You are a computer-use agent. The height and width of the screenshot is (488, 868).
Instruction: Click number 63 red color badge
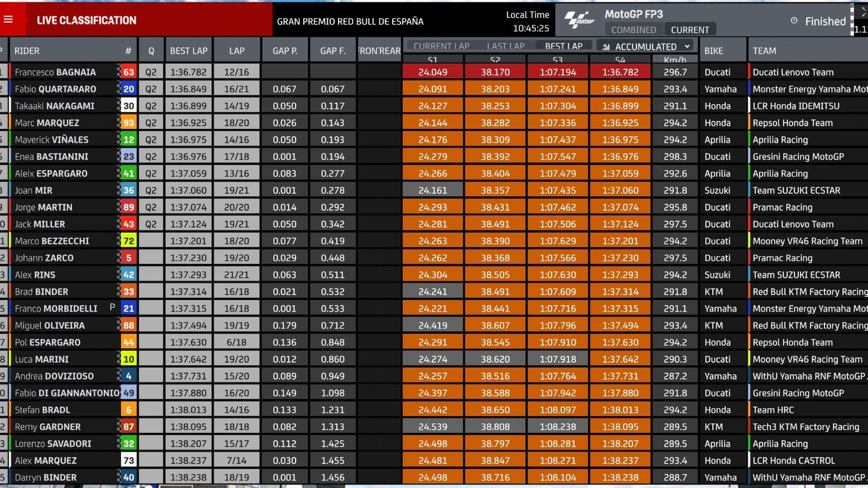129,72
